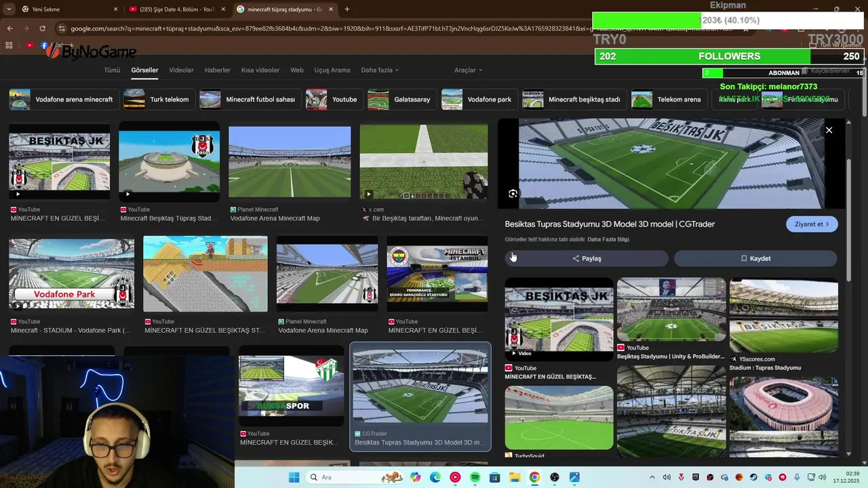
Task: Open File Explorer from the taskbar
Action: click(514, 478)
